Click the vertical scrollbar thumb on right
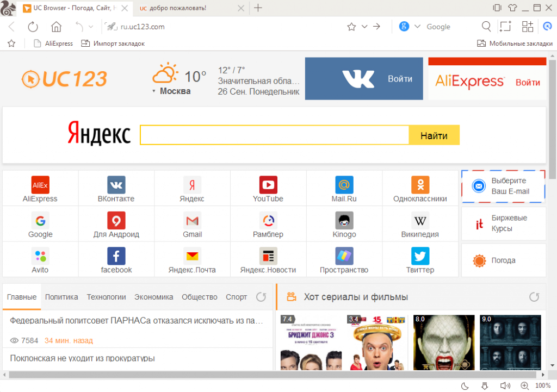 point(553,119)
